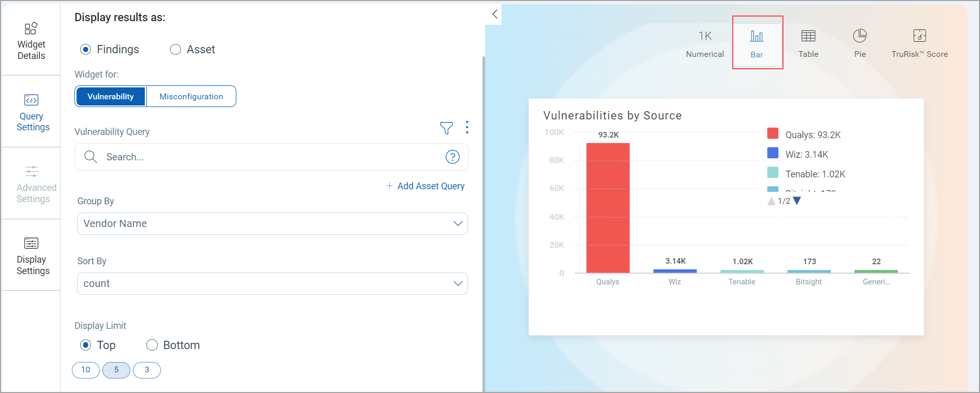
Task: Collapse the settings panel with the chevron
Action: click(x=495, y=14)
